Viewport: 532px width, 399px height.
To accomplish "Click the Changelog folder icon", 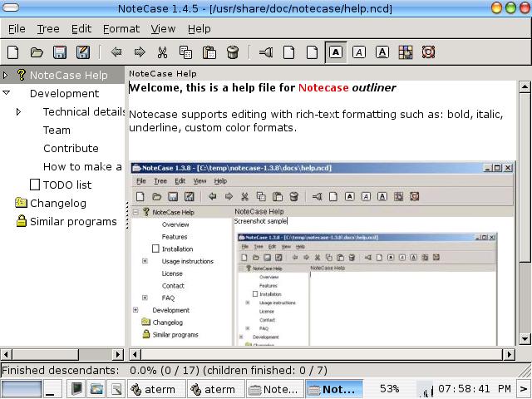I will click(21, 203).
